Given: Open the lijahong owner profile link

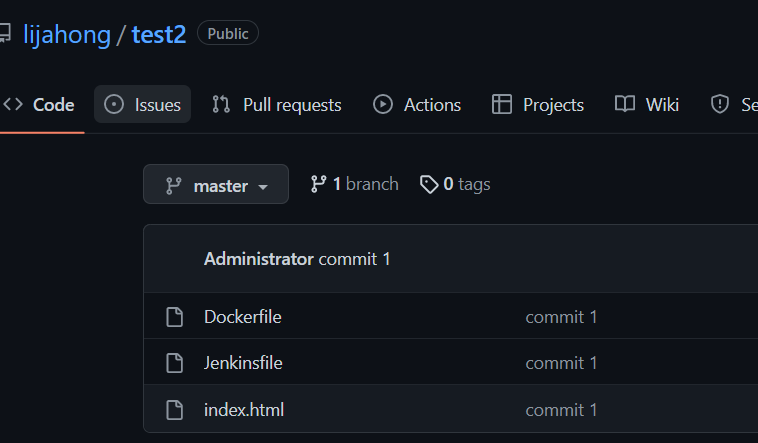Looking at the screenshot, I should [x=67, y=35].
